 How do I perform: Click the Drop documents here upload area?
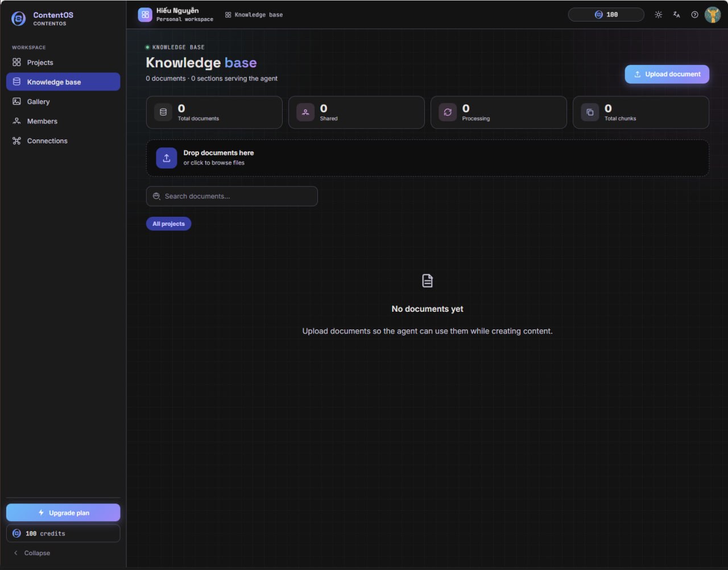[428, 158]
